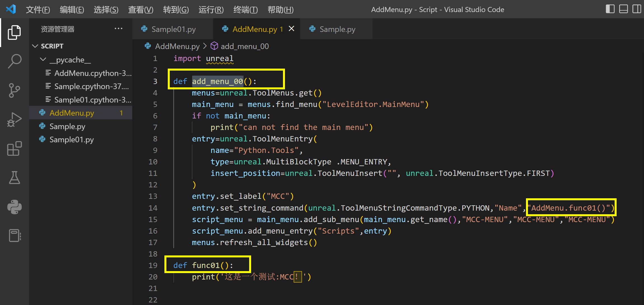
Task: Open the Extensions view
Action: click(14, 149)
